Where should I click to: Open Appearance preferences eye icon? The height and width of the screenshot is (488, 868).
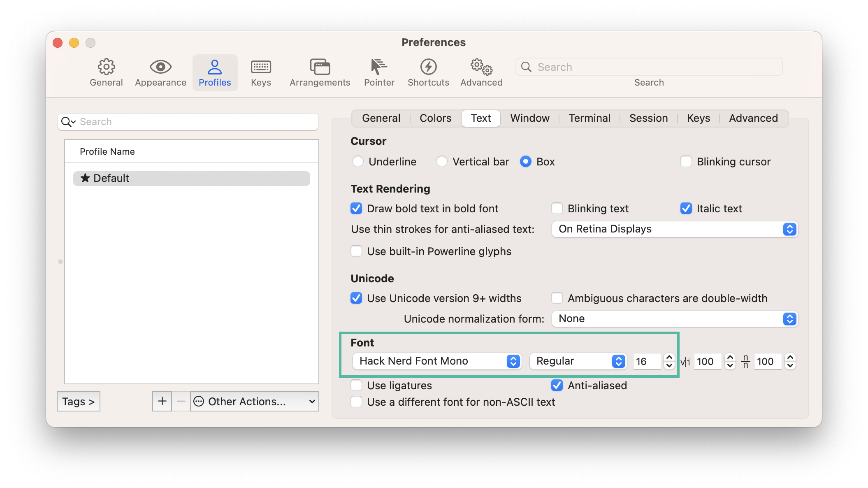pyautogui.click(x=160, y=67)
